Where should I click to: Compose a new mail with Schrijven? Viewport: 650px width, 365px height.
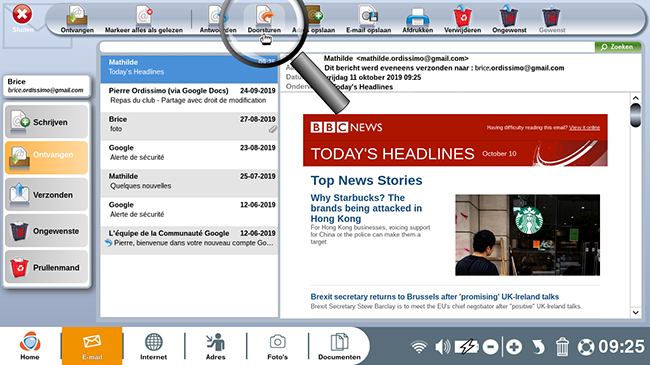click(x=46, y=122)
